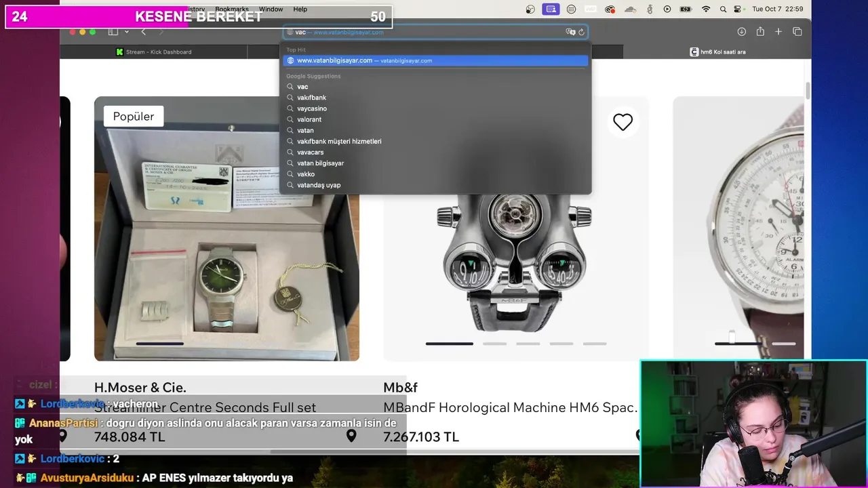
Task: Click battery status icon in menu bar
Action: click(686, 9)
